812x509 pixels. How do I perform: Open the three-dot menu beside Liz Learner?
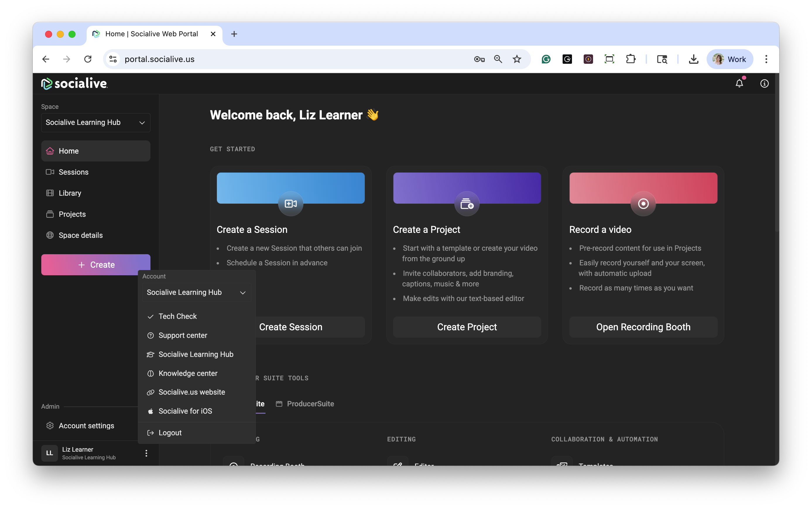point(146,453)
